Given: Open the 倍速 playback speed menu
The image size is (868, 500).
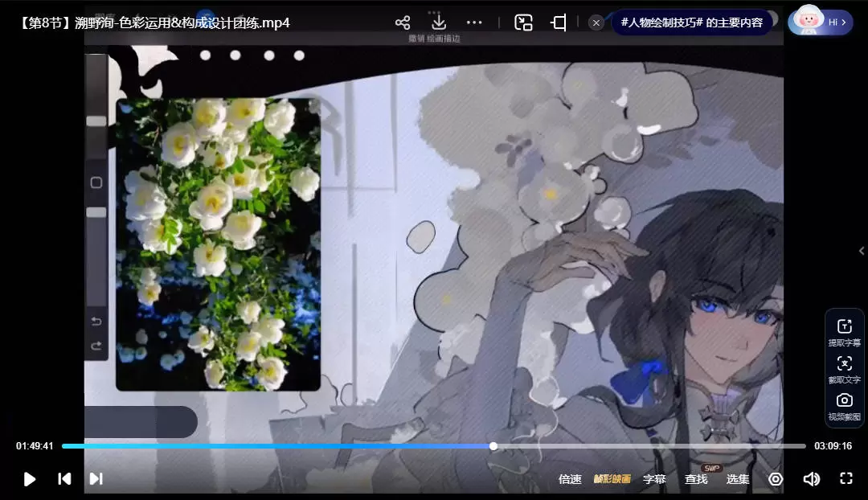Looking at the screenshot, I should coord(570,479).
